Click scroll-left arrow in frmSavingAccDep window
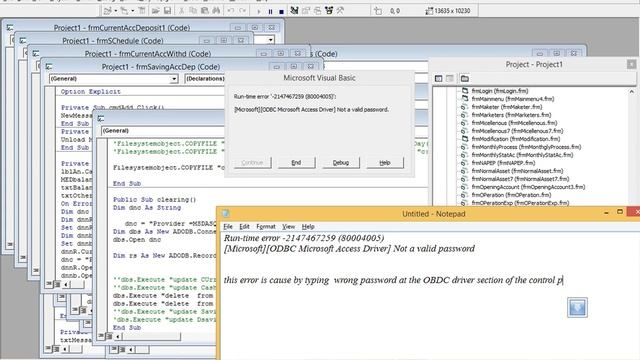Image resolution: width=640 pixels, height=360 pixels. 65,284
